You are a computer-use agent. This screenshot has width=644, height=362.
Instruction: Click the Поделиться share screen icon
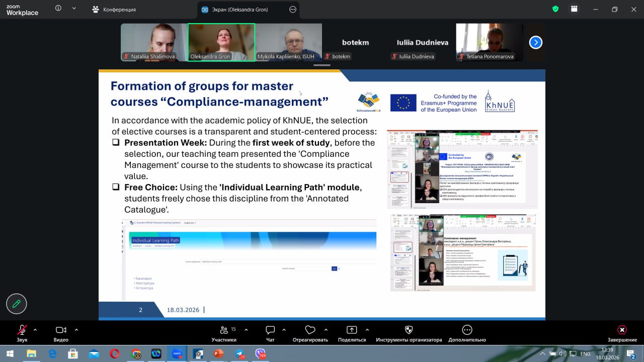[x=352, y=330]
